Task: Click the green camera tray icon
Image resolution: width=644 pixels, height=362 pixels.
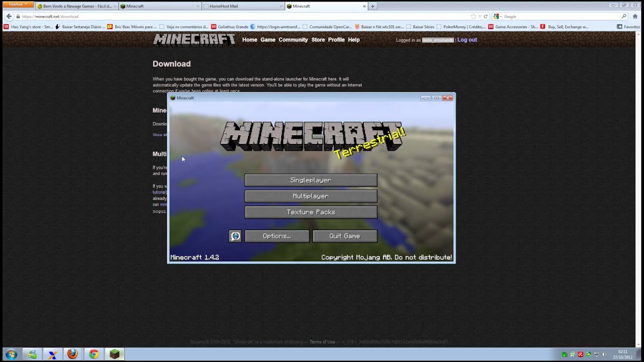Action: click(565, 354)
